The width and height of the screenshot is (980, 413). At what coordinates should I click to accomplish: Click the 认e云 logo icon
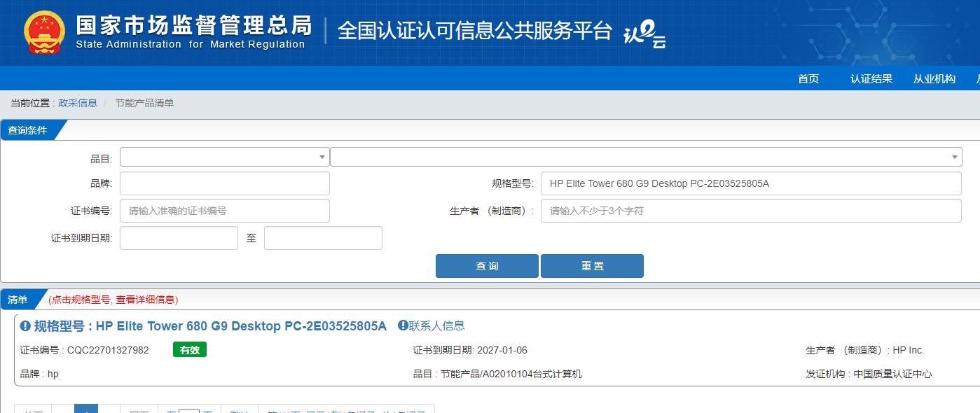point(644,34)
